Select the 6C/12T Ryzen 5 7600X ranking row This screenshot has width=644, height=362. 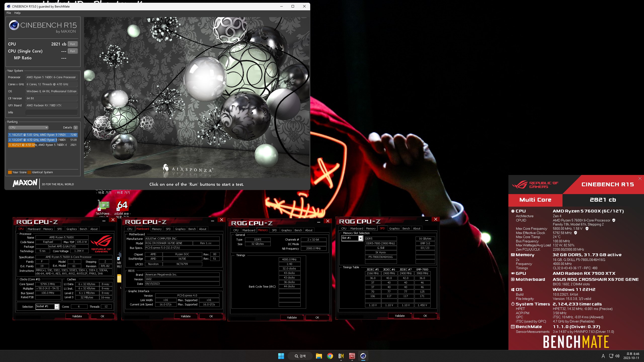[43, 145]
